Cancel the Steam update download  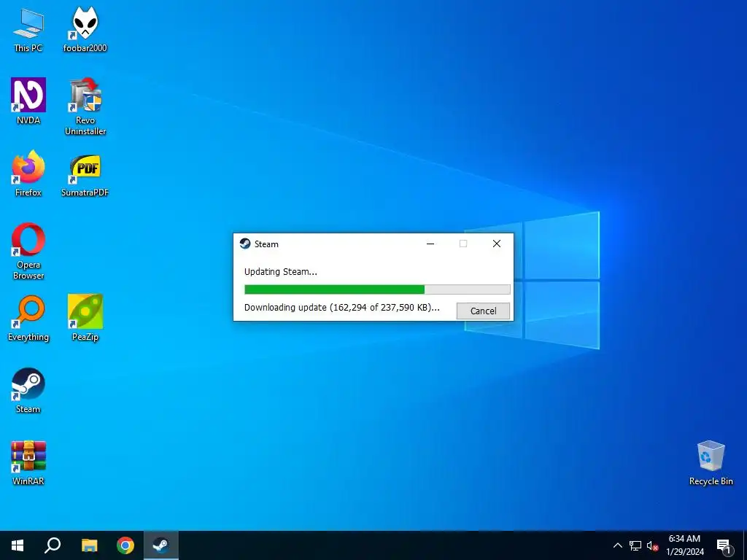click(x=483, y=311)
